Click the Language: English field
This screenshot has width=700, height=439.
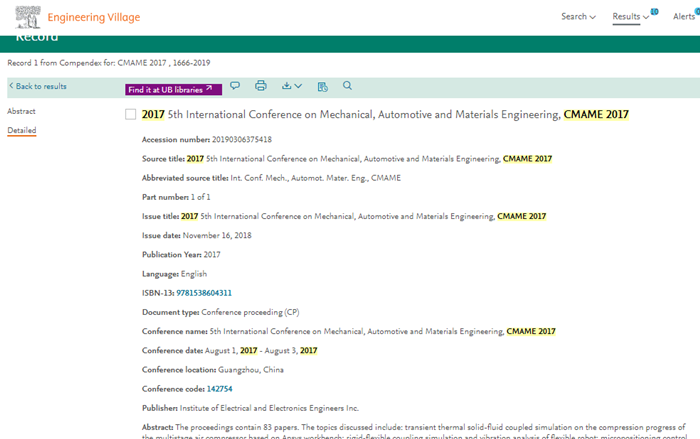tap(174, 274)
